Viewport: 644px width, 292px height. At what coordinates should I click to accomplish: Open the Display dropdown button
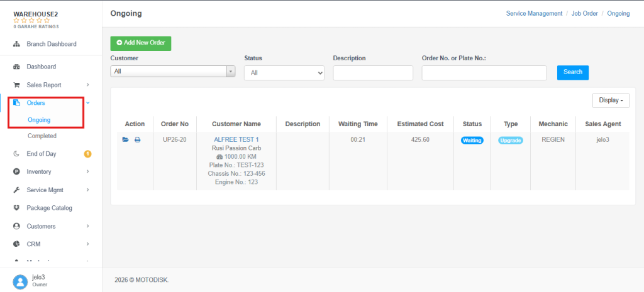(x=611, y=100)
